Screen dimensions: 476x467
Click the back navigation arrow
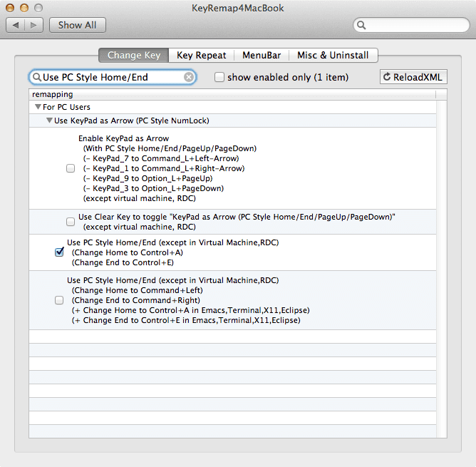tap(16, 25)
